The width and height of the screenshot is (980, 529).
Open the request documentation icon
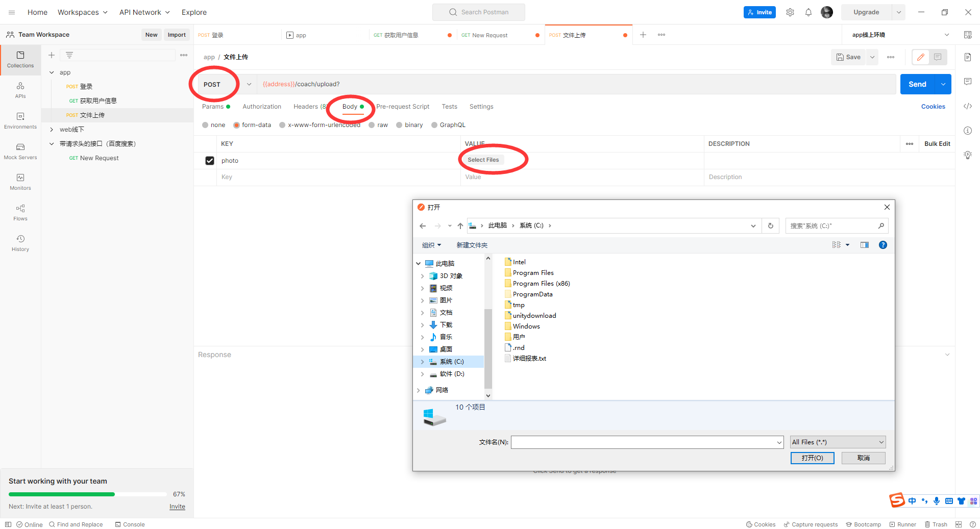tap(968, 57)
